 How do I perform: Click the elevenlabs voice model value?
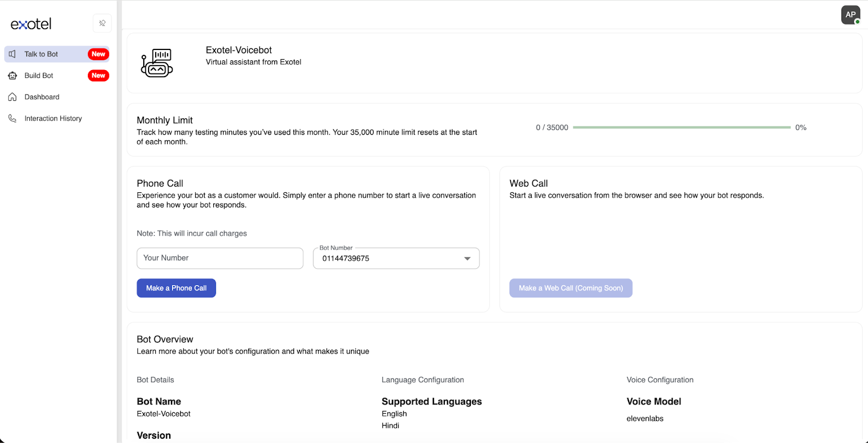[644, 419]
